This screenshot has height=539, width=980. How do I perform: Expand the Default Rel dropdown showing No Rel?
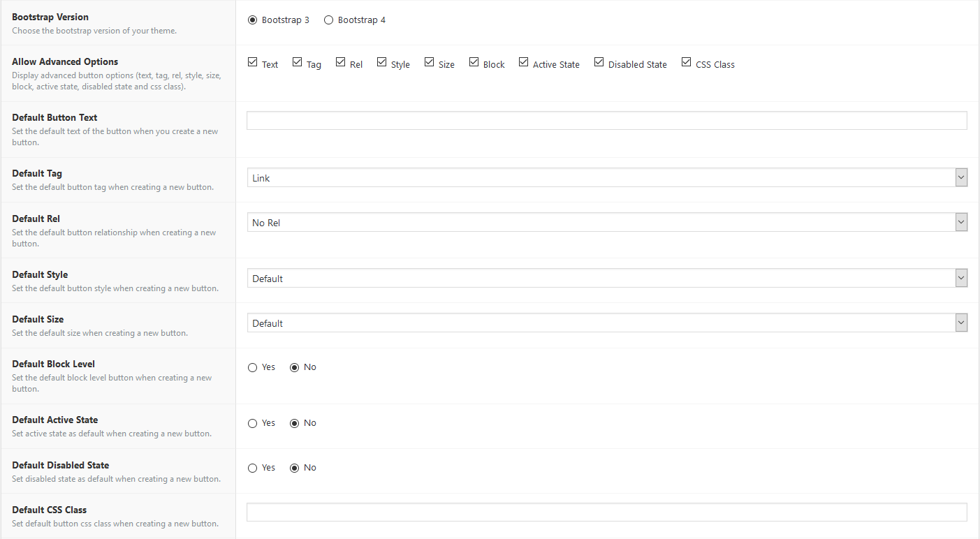point(607,223)
